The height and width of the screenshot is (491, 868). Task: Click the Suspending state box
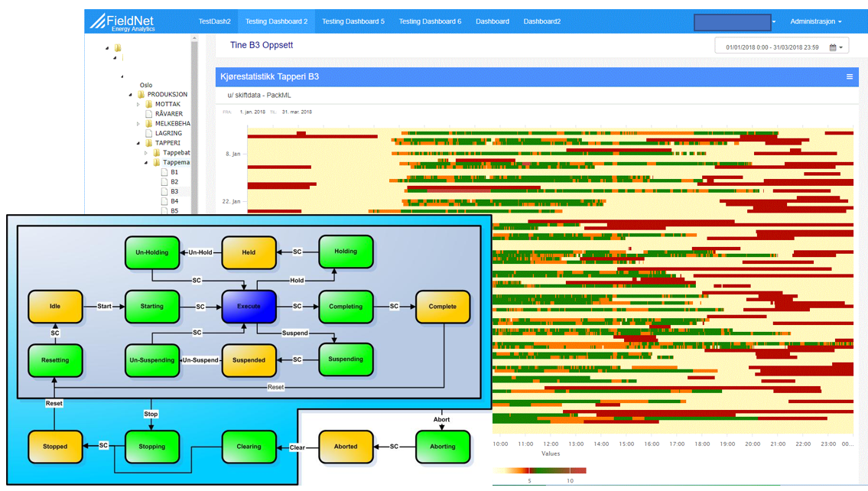(346, 359)
